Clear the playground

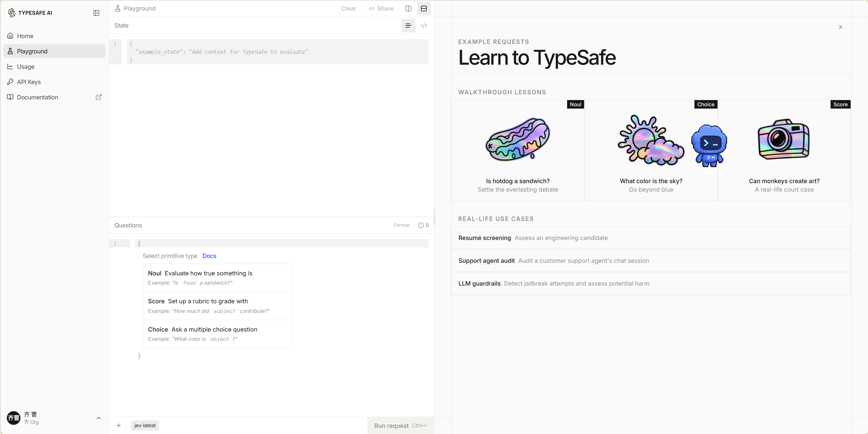tap(349, 9)
